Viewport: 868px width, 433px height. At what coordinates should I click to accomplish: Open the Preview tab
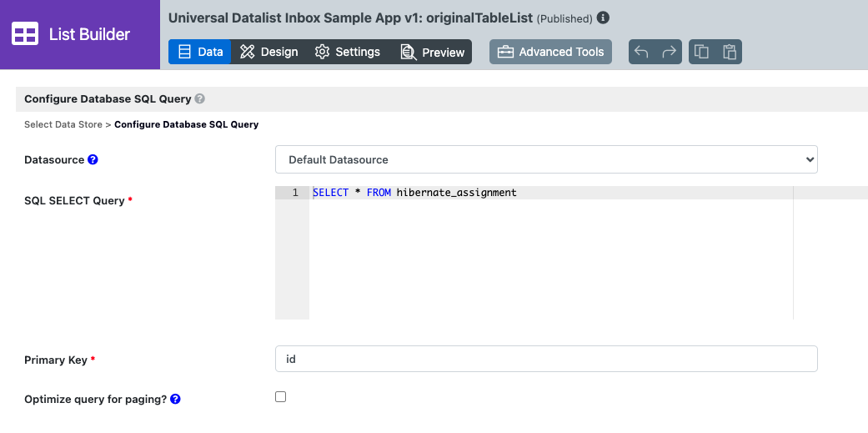[x=432, y=52]
